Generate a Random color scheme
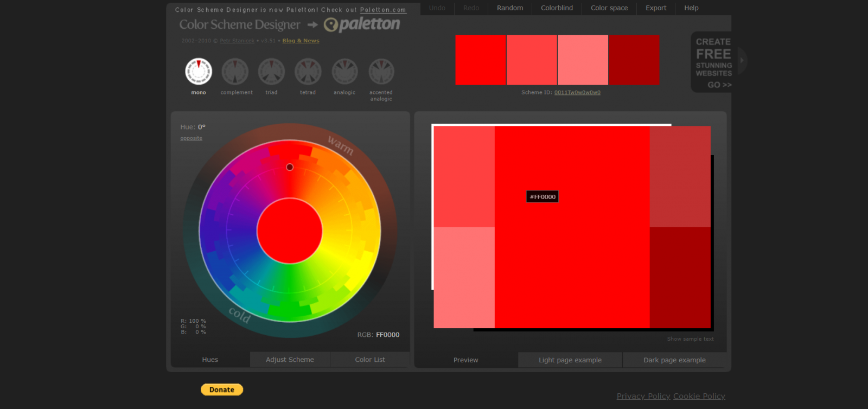The image size is (868, 409). coord(510,8)
